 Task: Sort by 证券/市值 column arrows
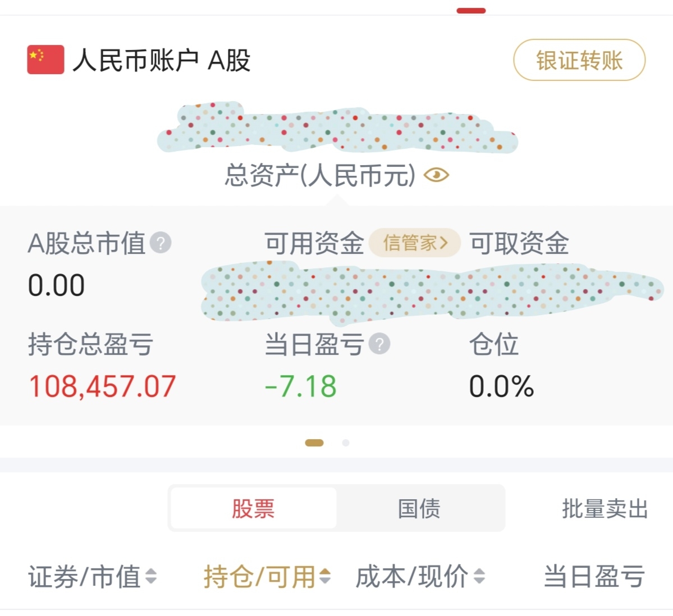[151, 576]
